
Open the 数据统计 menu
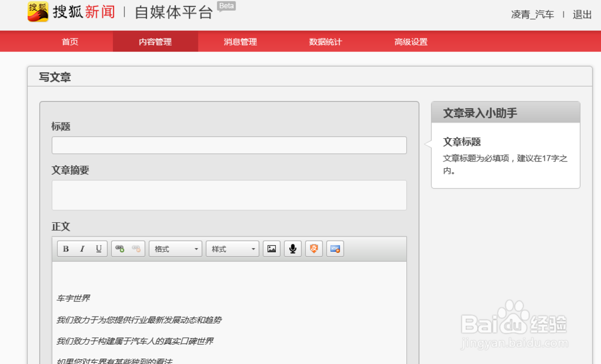(324, 41)
